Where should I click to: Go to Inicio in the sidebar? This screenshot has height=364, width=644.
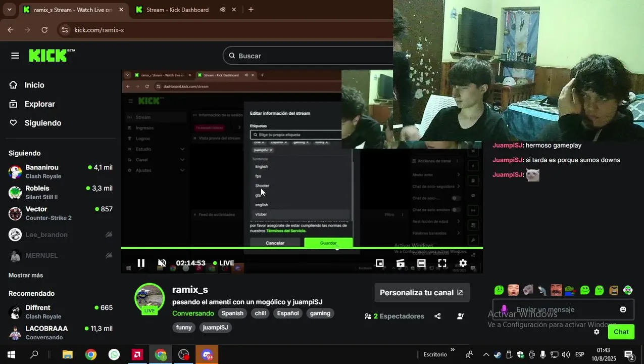point(34,85)
